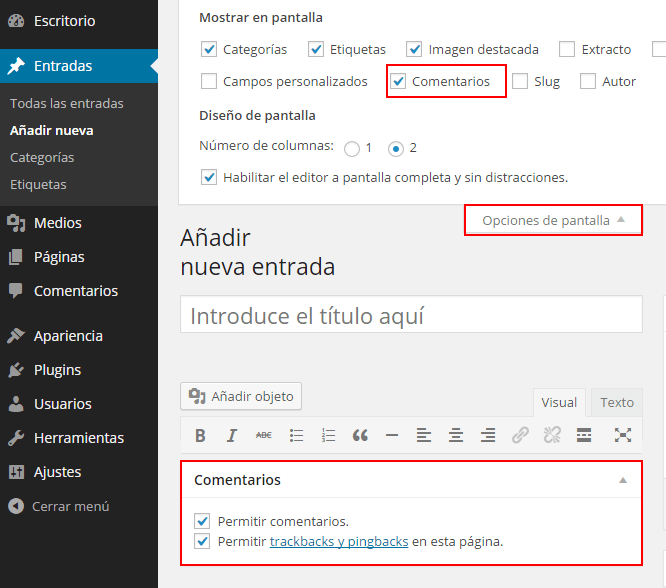Viewport: 666px width, 588px height.
Task: Switch to the Visual editor tab
Action: (559, 402)
